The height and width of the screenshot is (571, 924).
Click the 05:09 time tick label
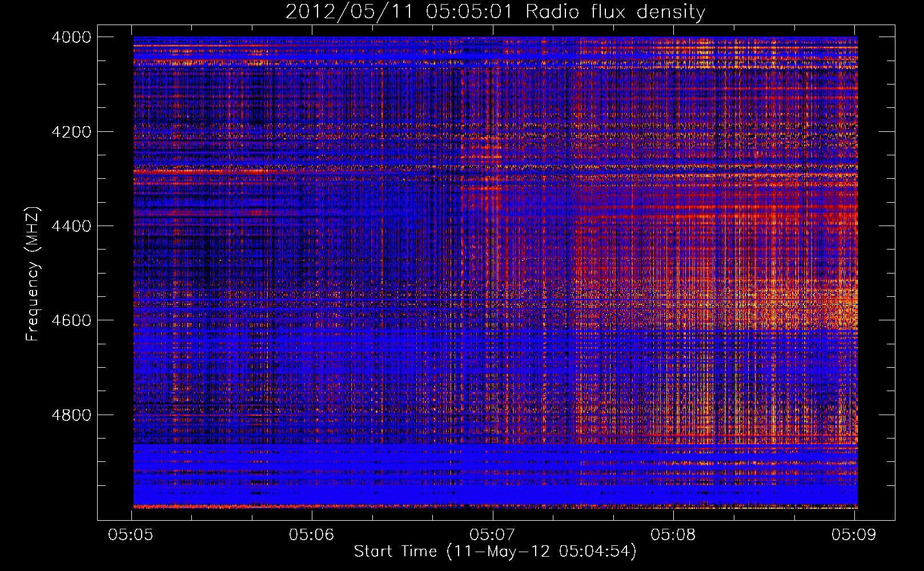tap(854, 534)
